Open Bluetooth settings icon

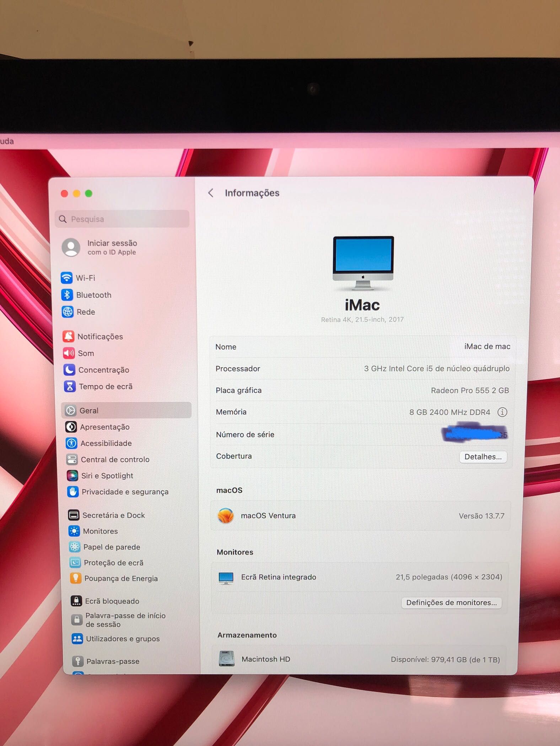pos(67,294)
